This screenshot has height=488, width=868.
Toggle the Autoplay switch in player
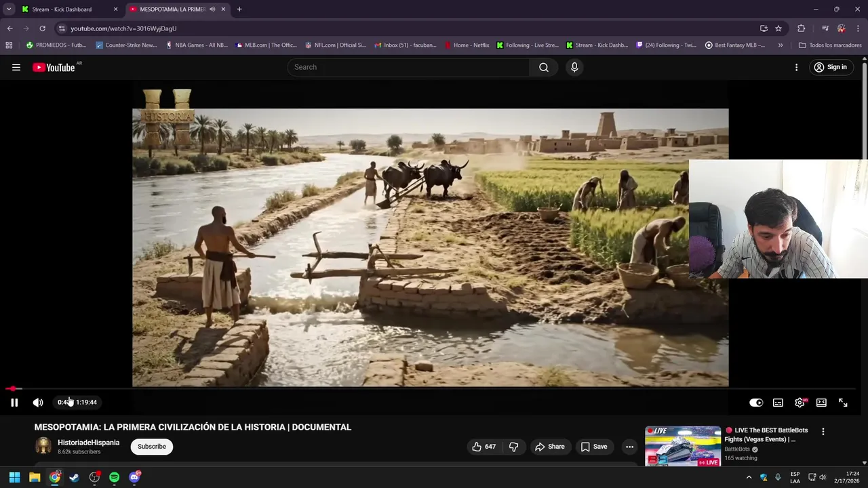[x=756, y=403]
